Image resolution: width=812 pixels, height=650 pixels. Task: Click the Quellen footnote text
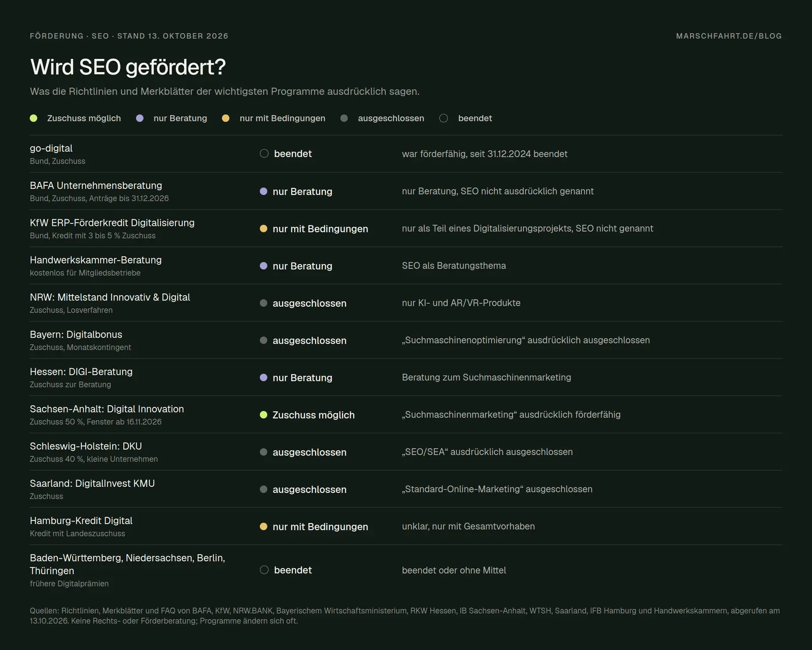coord(405,616)
